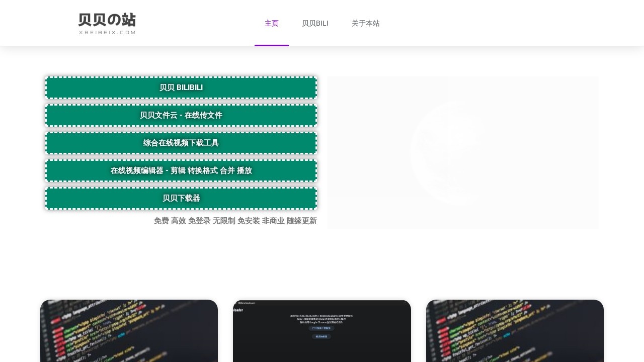Click the left code screenshot card
The height and width of the screenshot is (362, 644).
(129, 331)
